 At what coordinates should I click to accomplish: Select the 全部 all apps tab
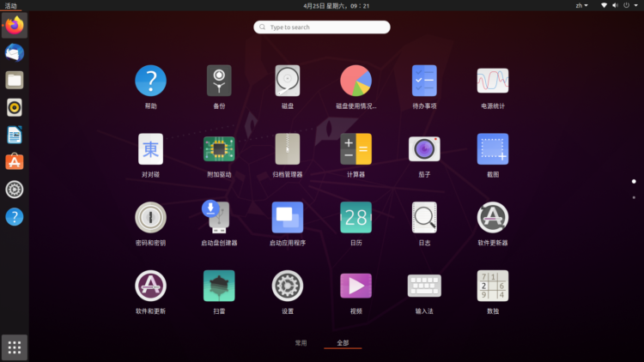(x=343, y=342)
